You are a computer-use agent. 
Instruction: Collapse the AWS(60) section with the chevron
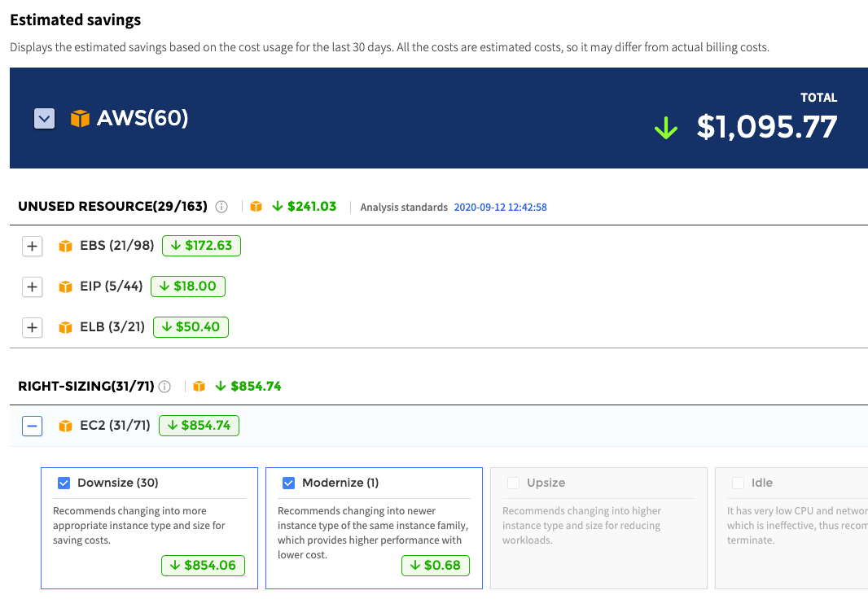[x=44, y=119]
